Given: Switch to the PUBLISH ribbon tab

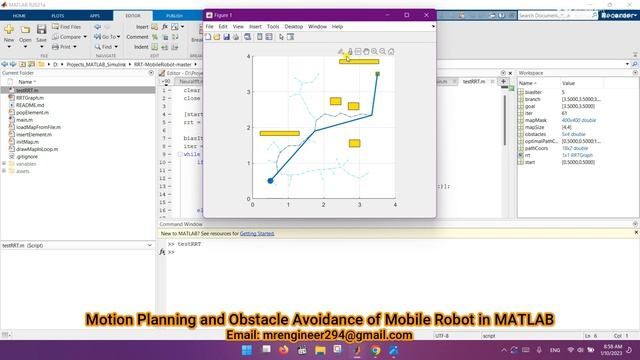Looking at the screenshot, I should pyautogui.click(x=174, y=16).
